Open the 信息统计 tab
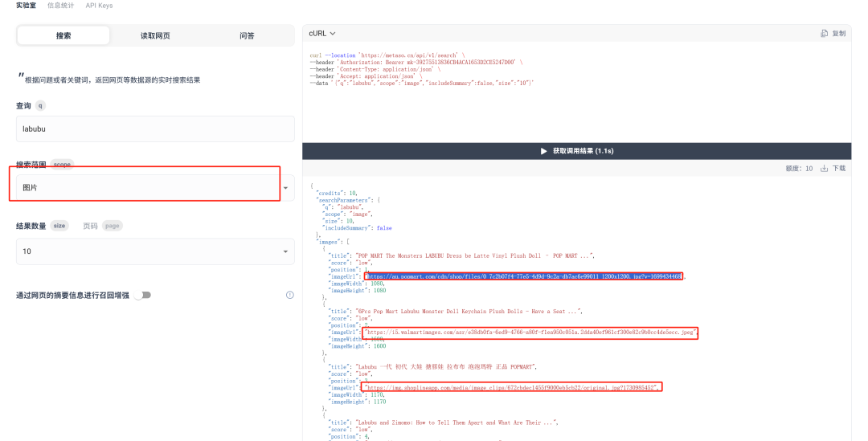This screenshot has width=868, height=441. coord(60,6)
